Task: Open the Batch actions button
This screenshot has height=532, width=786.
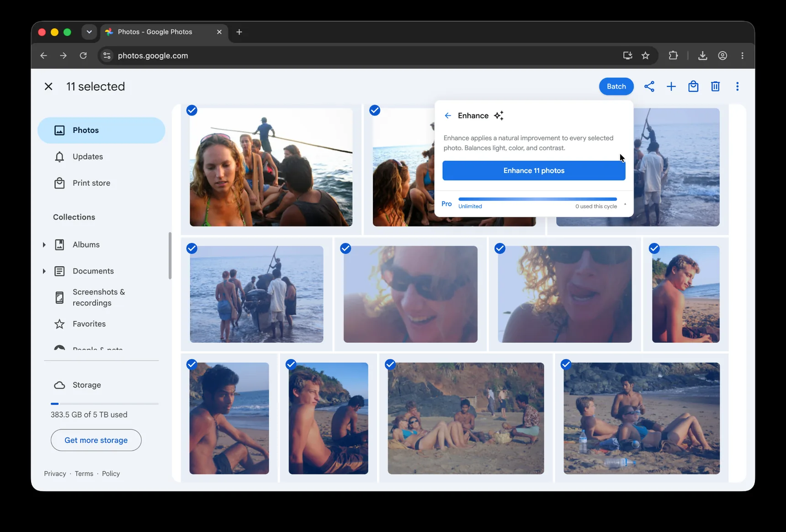Action: coord(616,86)
